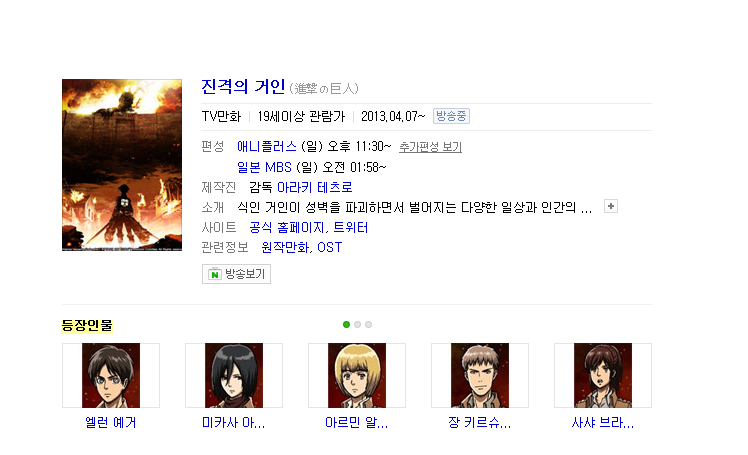
Task: Open the OST related link
Action: (330, 248)
